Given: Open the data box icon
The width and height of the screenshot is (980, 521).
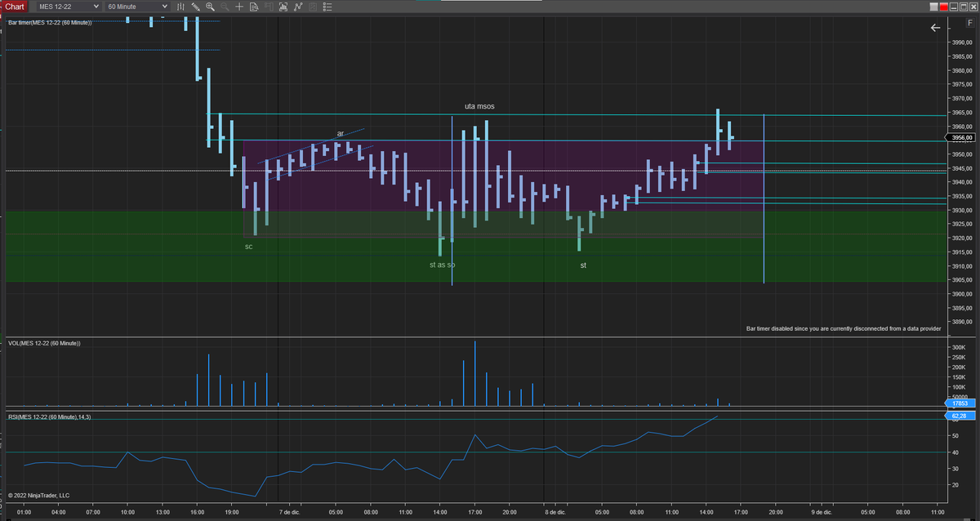Looking at the screenshot, I should pos(254,6).
